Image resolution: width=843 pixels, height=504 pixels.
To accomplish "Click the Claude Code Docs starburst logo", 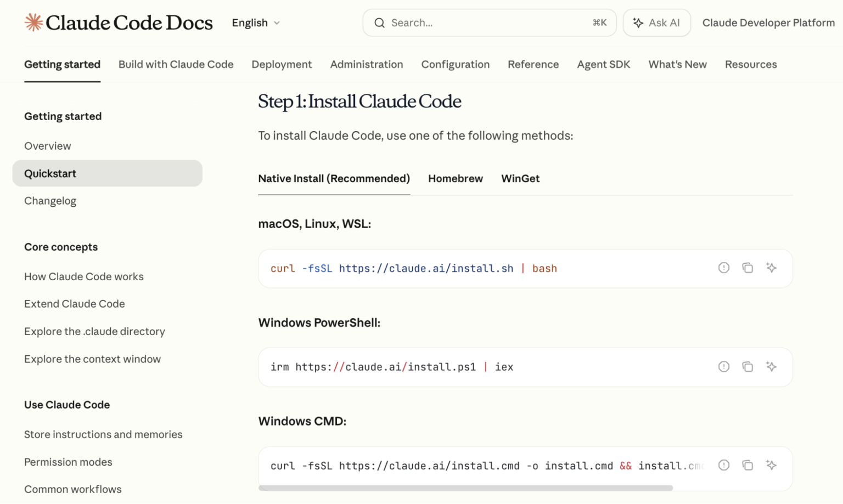I will (33, 22).
